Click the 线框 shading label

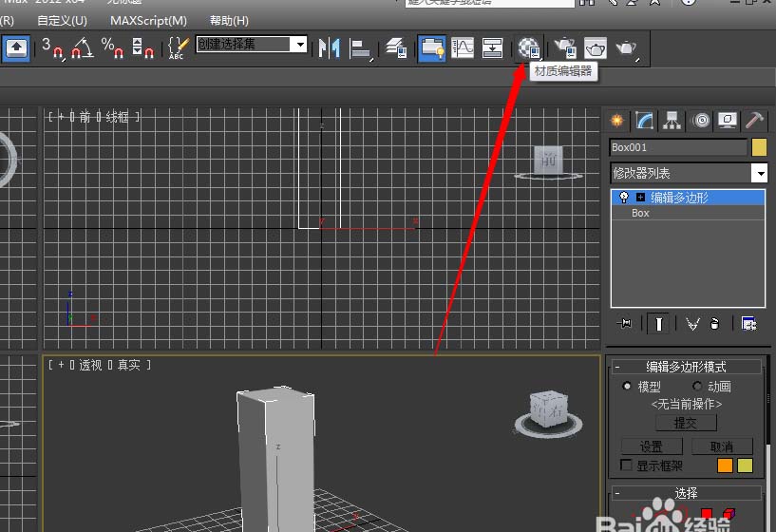[x=117, y=117]
